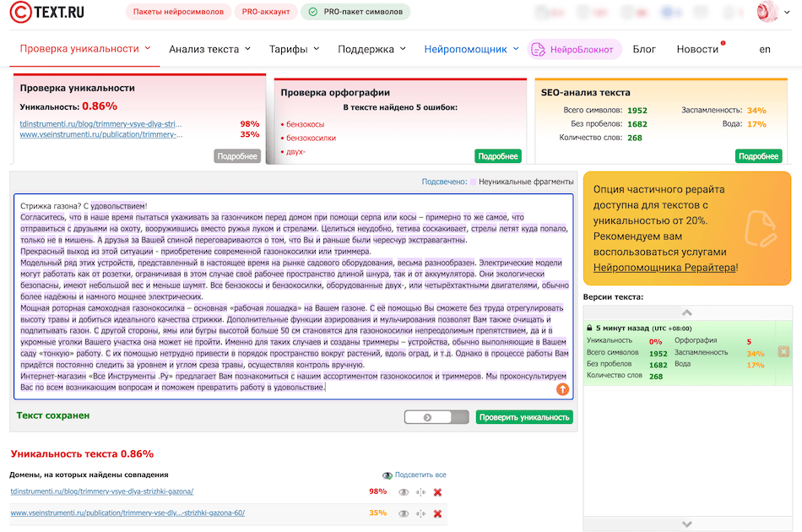Expand the Проверка уникальности menu
802x532 pixels.
[x=84, y=49]
